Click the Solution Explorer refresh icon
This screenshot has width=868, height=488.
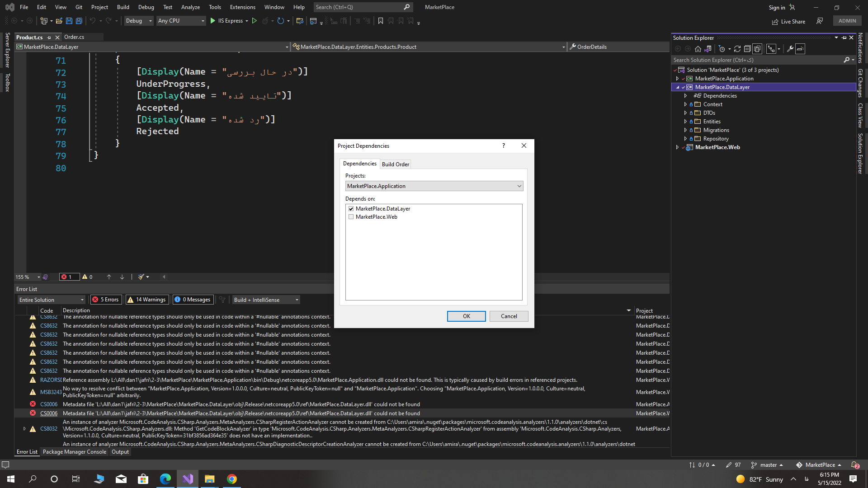click(737, 49)
